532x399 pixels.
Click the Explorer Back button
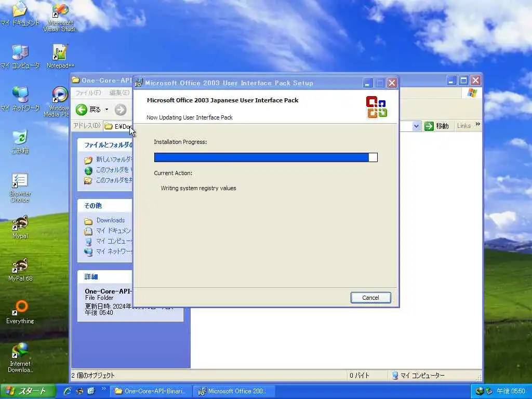[88, 110]
